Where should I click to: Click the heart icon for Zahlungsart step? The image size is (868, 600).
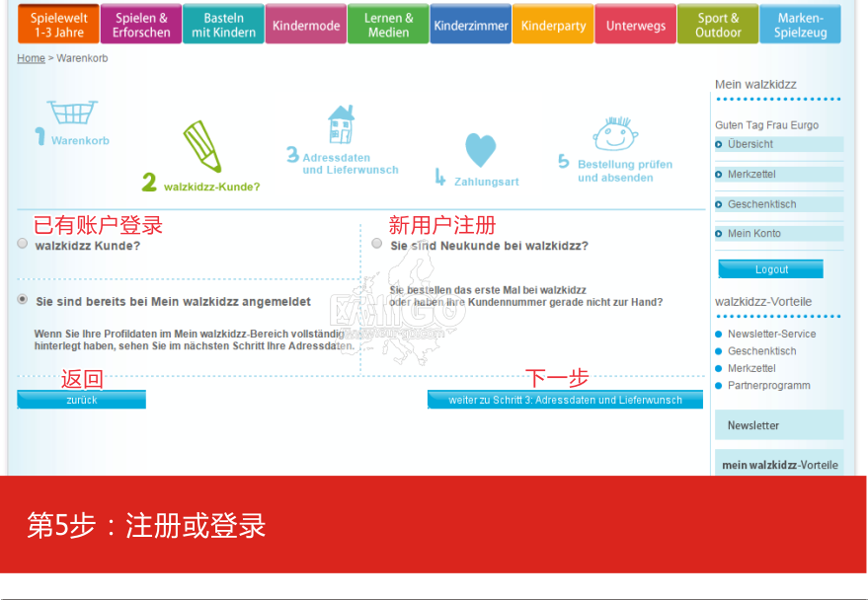pyautogui.click(x=480, y=150)
